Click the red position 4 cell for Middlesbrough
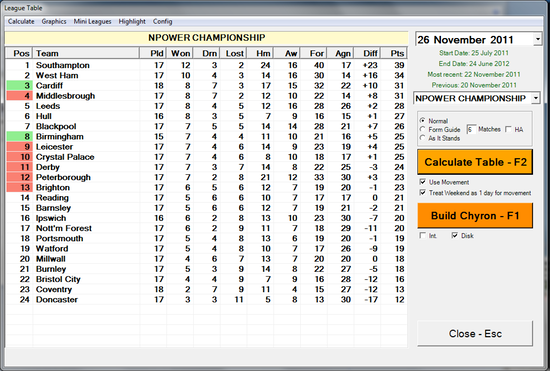The height and width of the screenshot is (371, 550). (19, 96)
